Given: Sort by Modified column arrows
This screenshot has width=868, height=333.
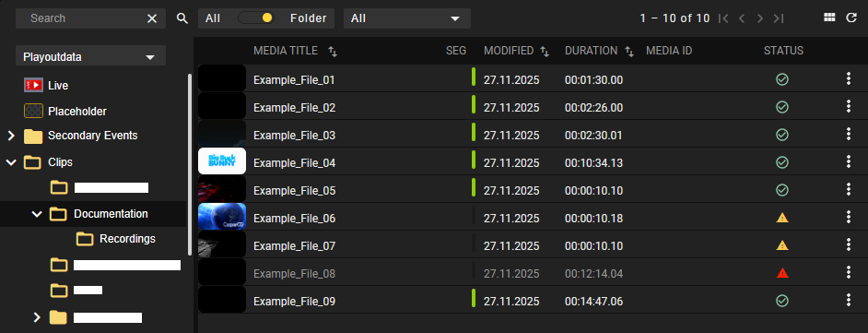Looking at the screenshot, I should [x=545, y=52].
